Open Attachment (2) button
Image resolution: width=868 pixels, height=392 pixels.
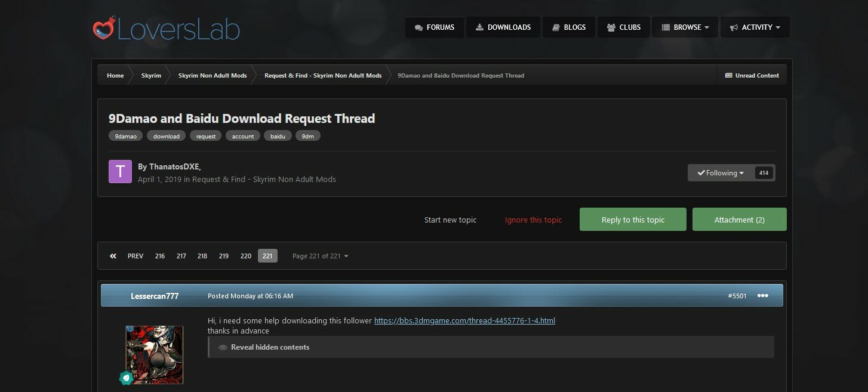(739, 220)
